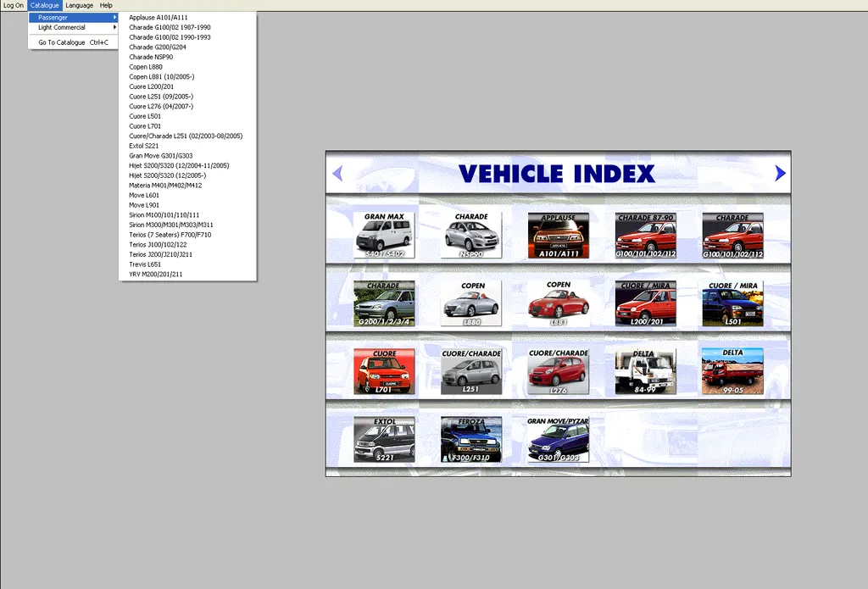Go to the previous Vehicle Index page arrow
This screenshot has height=589, width=868.
coord(337,173)
